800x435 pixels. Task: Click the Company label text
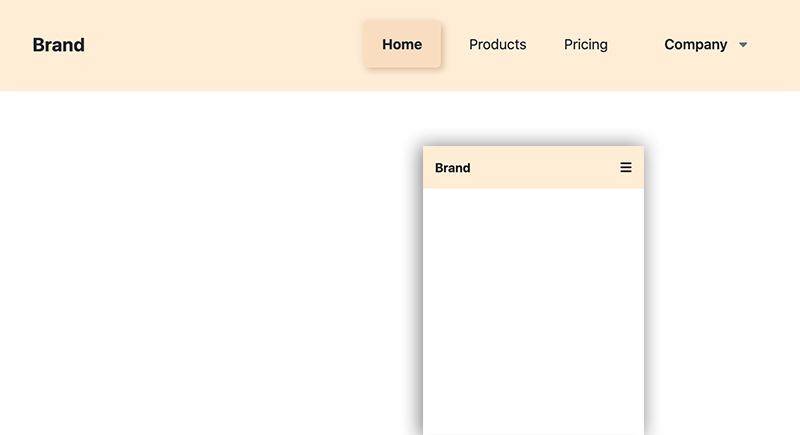695,44
